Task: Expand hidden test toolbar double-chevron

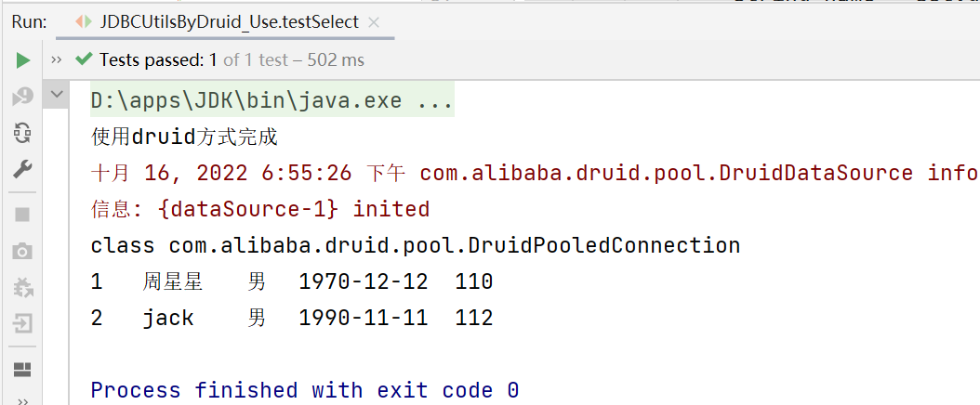Action: [57, 60]
